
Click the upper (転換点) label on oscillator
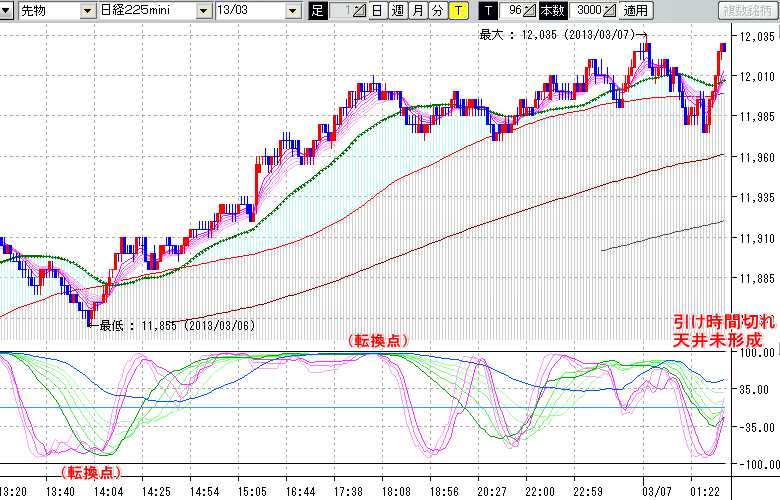pyautogui.click(x=378, y=340)
